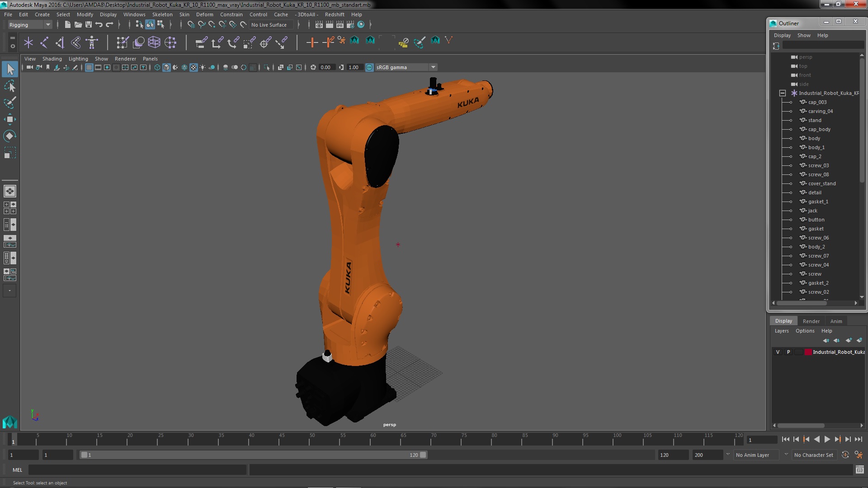Save the current scene using the disk icon
This screenshot has width=868, height=488.
coord(88,24)
